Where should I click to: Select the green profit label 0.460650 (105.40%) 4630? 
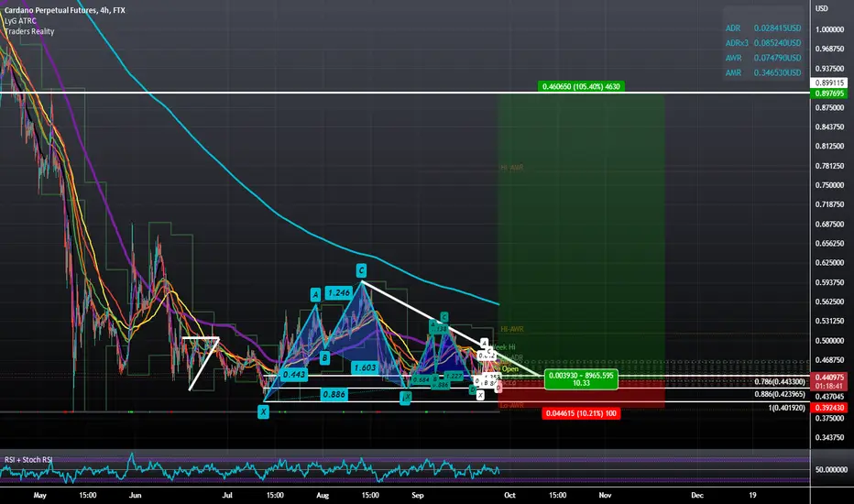tap(581, 86)
